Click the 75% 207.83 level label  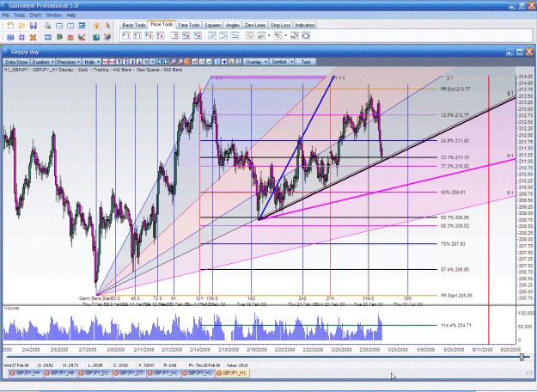[453, 244]
